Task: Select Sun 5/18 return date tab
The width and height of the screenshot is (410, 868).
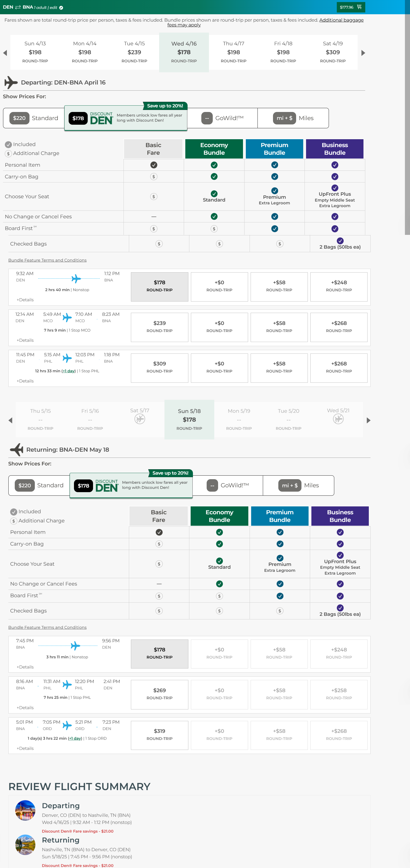Action: click(189, 420)
